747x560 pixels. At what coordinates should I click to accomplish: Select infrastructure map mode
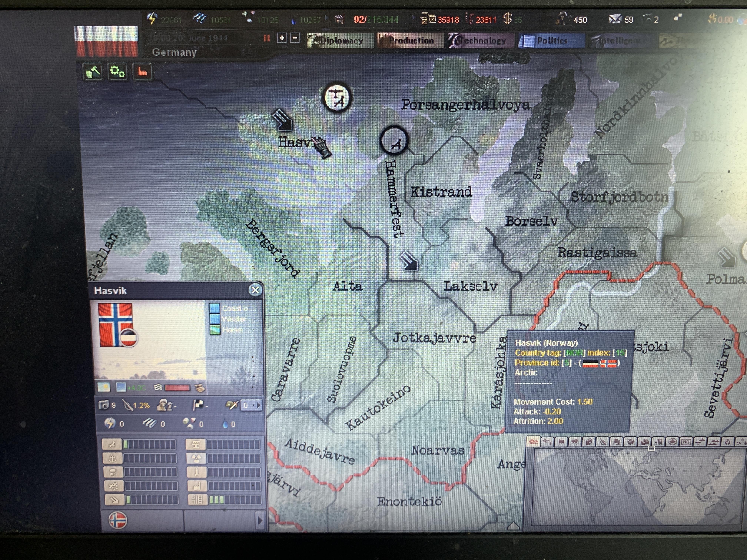point(658,441)
